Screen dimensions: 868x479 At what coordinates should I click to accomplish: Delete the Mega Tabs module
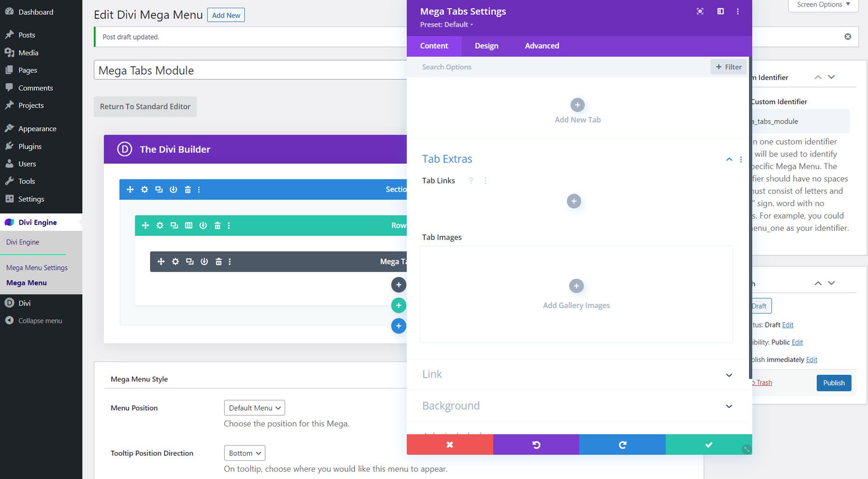218,261
